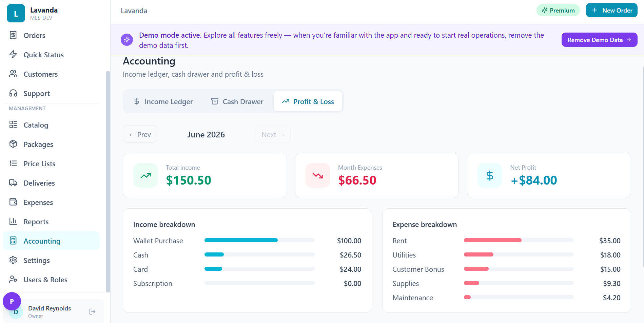This screenshot has width=644, height=323.
Task: Click the purple P avatar badge
Action: point(12,301)
